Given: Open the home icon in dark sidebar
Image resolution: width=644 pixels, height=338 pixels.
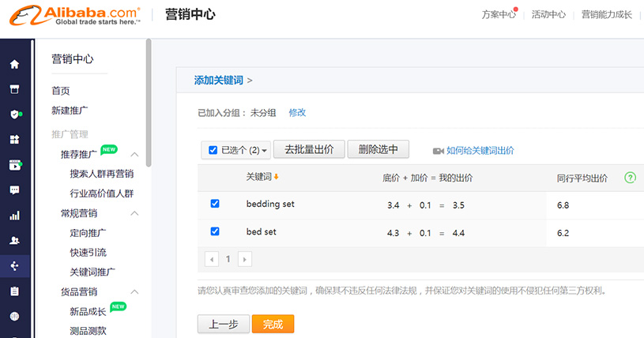Looking at the screenshot, I should [x=14, y=64].
